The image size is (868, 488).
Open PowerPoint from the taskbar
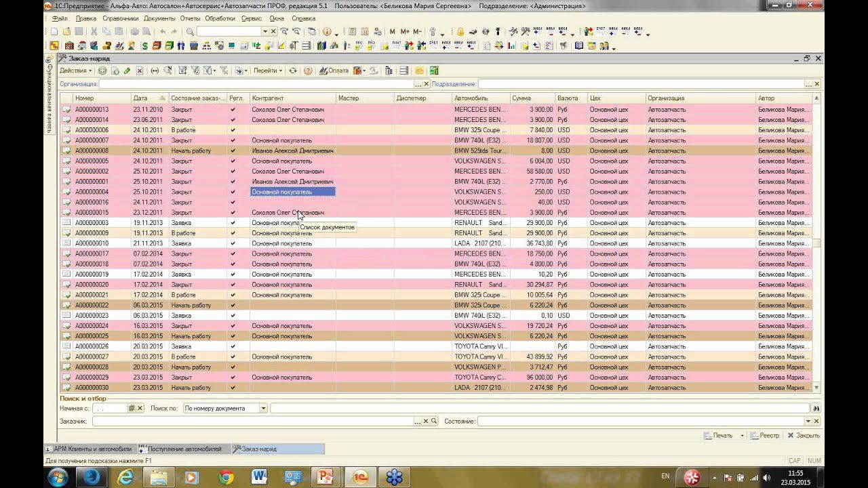pos(326,477)
